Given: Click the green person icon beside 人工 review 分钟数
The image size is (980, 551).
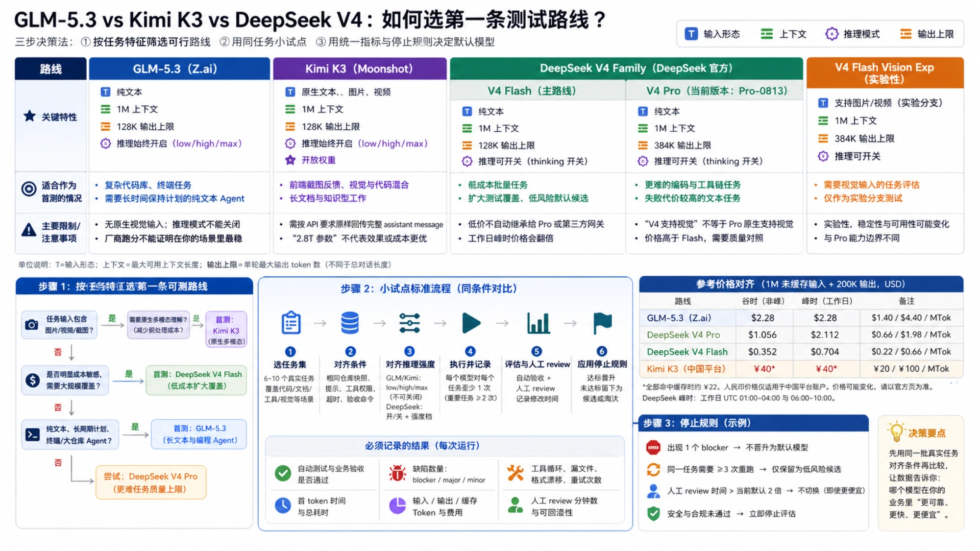Looking at the screenshot, I should coord(515,505).
